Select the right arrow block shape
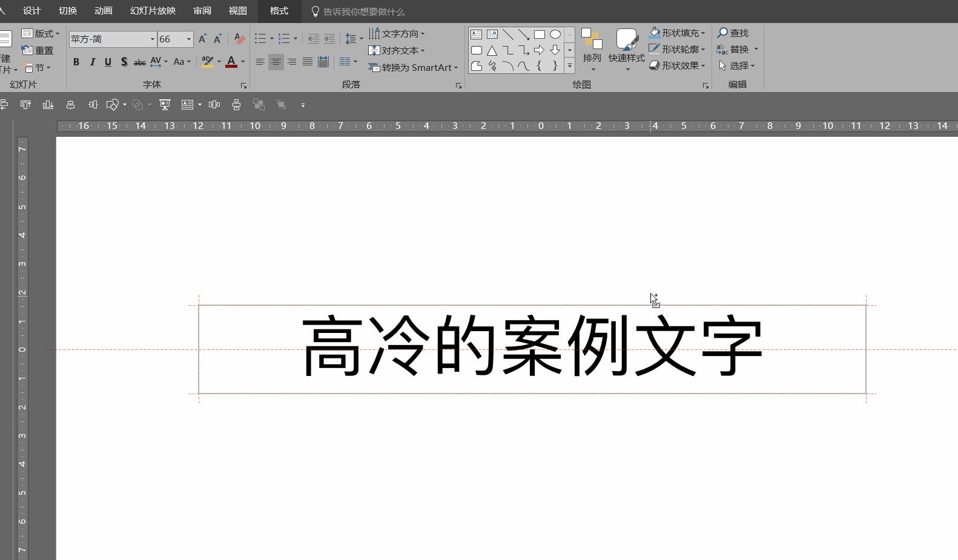Screen dimensions: 958x560 540,50
